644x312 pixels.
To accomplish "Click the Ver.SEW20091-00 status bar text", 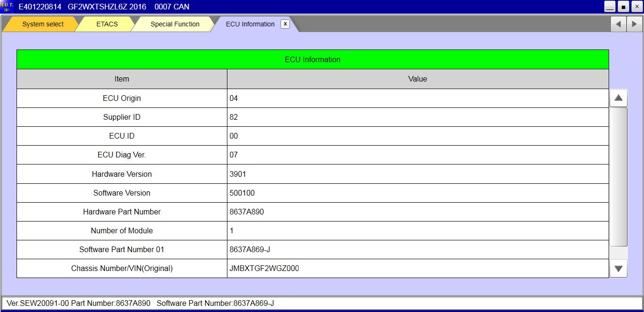I will (38, 303).
